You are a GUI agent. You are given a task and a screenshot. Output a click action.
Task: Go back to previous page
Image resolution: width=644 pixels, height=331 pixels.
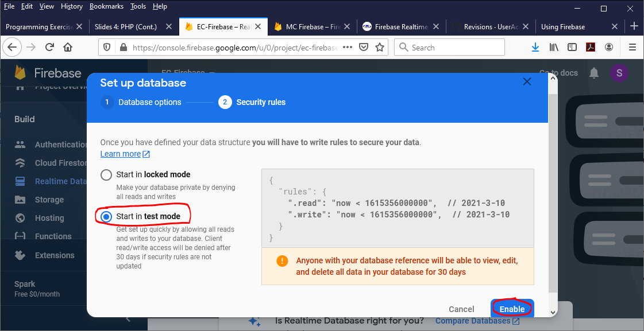(13, 48)
